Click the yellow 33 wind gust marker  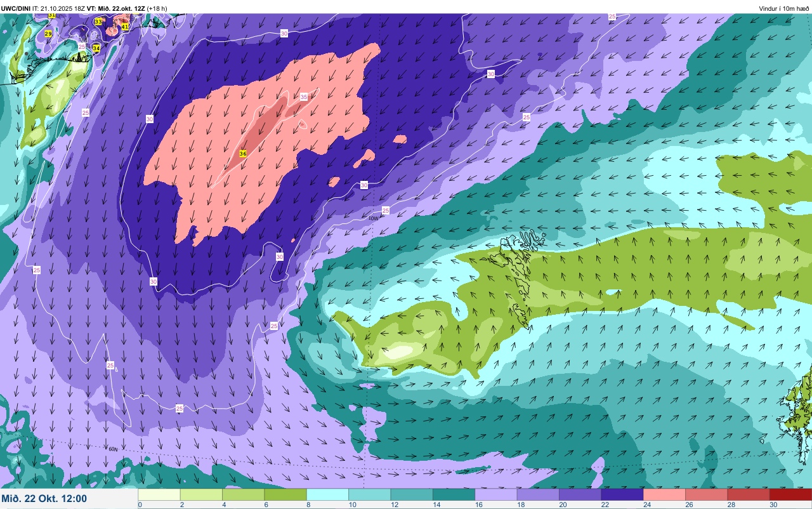click(x=98, y=22)
